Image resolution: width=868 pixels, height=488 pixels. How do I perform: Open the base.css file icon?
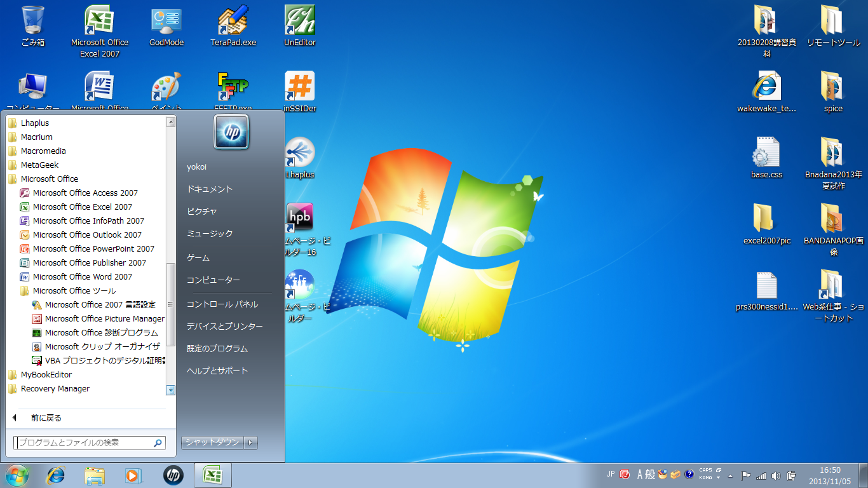(x=766, y=153)
